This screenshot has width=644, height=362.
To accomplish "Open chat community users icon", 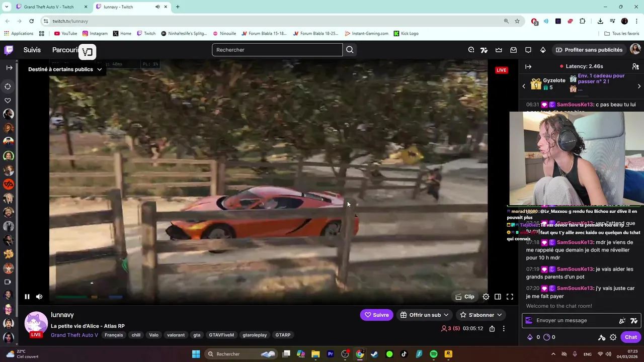I will point(635,66).
